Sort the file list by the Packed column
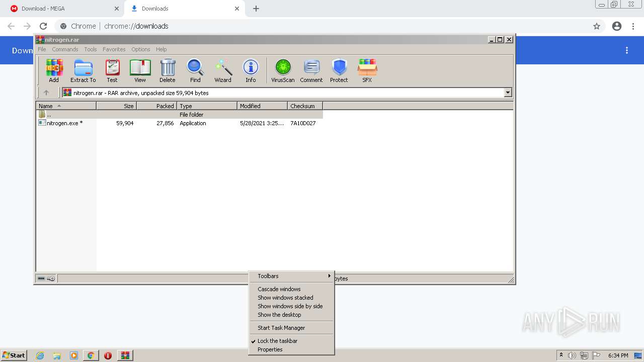644x362 pixels. tap(156, 106)
